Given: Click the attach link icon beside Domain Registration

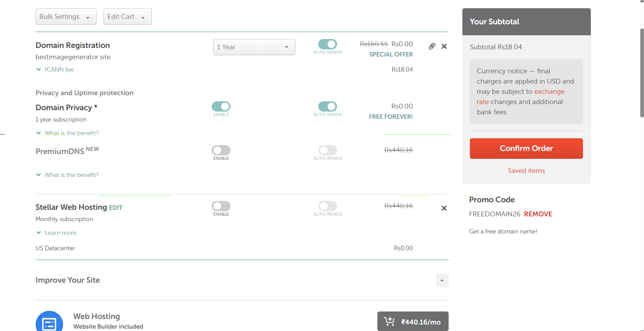Looking at the screenshot, I should coord(432,46).
